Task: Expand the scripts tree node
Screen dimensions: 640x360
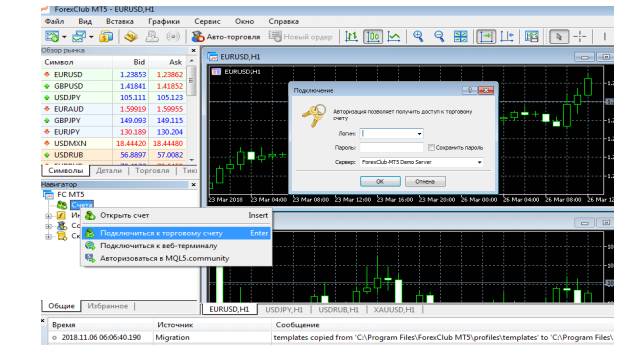Action: [x=49, y=236]
